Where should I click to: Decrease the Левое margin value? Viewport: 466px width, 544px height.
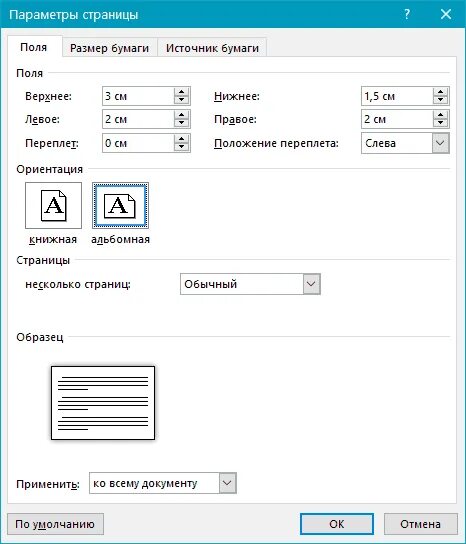point(181,123)
